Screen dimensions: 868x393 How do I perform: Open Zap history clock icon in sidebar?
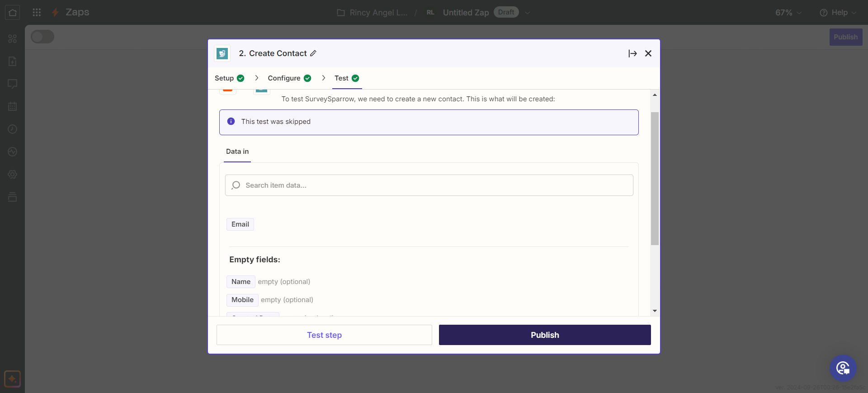12,129
